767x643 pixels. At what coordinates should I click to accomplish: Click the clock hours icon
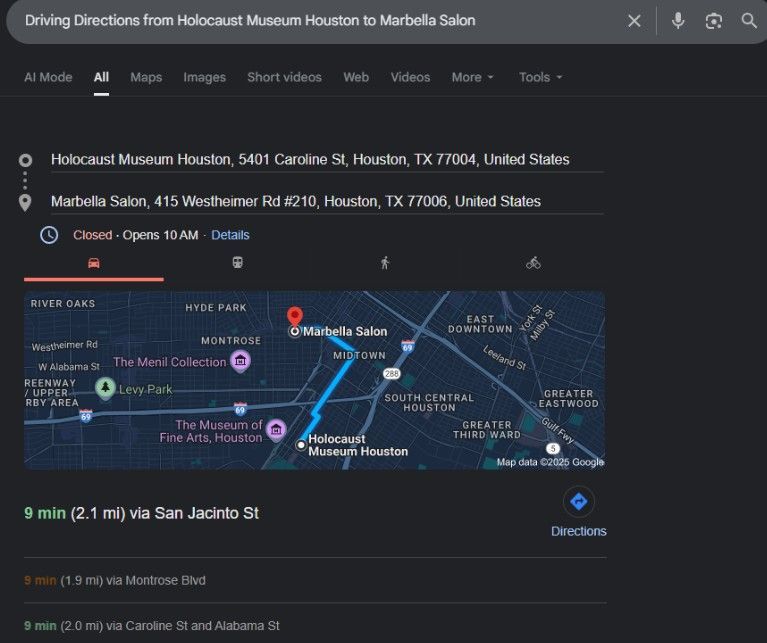[x=49, y=235]
